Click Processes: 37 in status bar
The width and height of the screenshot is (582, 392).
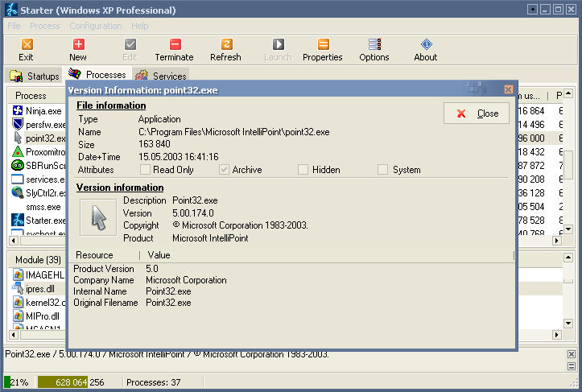tap(153, 382)
